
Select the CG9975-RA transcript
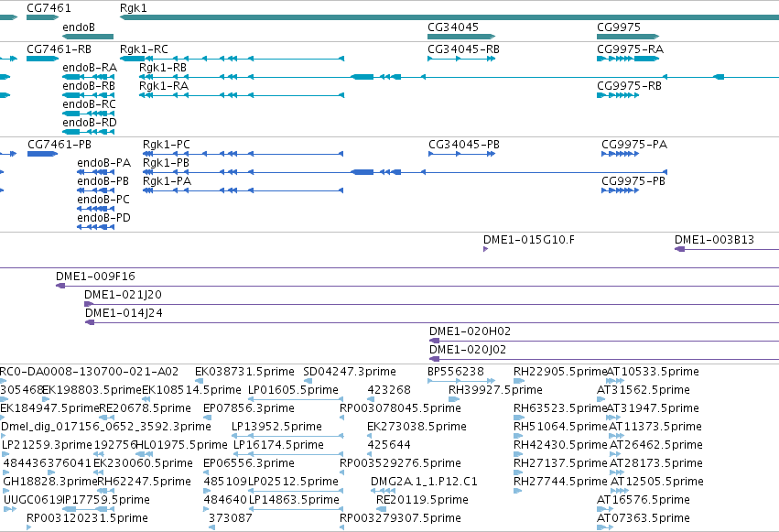coord(628,59)
